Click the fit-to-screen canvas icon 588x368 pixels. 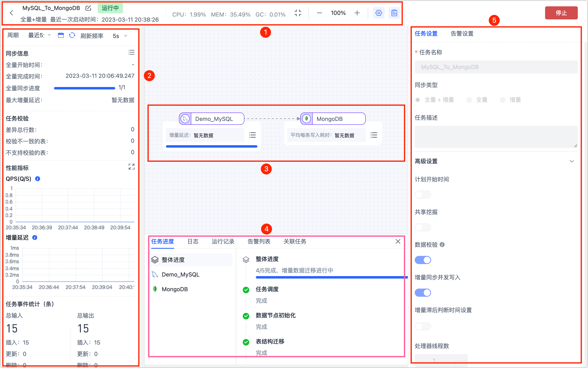[297, 13]
